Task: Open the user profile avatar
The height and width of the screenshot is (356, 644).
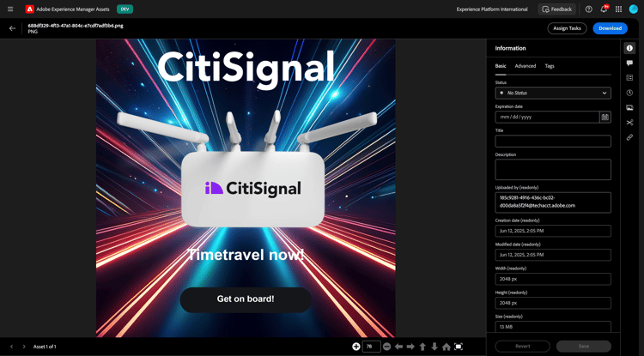Action: [x=634, y=9]
